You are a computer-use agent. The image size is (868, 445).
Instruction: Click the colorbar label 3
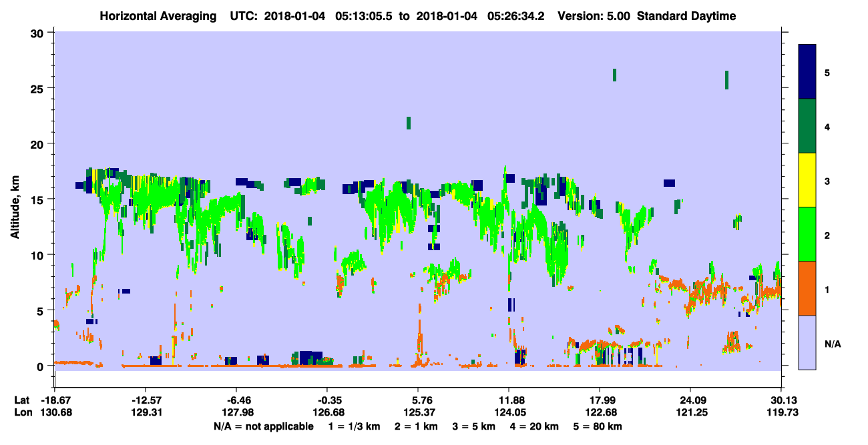(827, 181)
